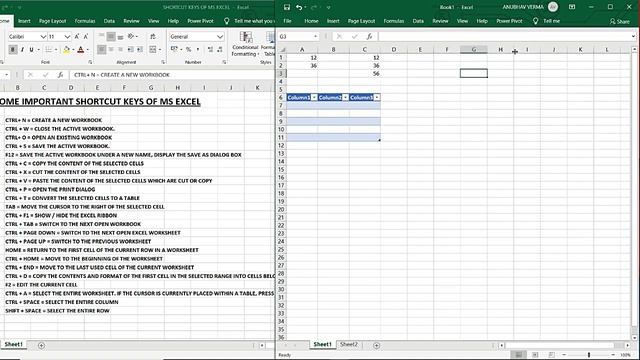Viewport: 640px width, 360px height.
Task: Select Sheet1 tab in left window
Action: tap(13, 344)
